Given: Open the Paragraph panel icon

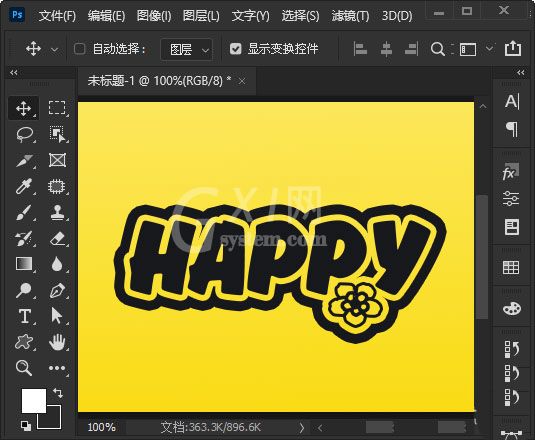Looking at the screenshot, I should point(512,129).
